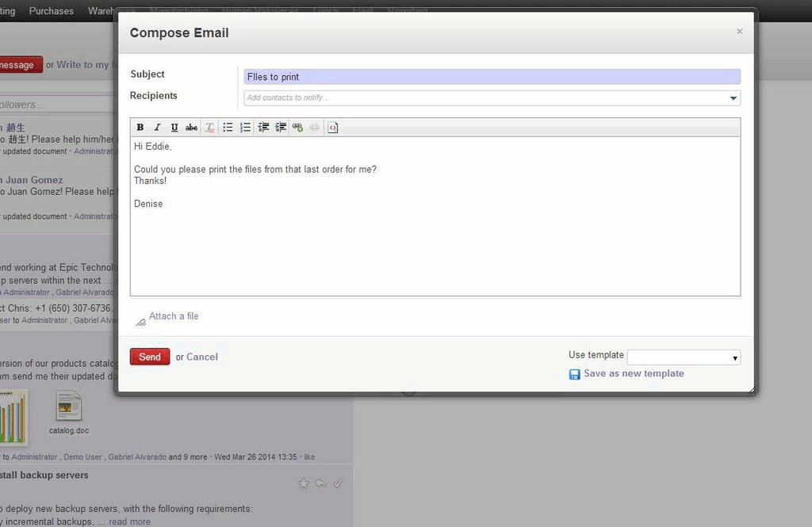This screenshot has width=812, height=527.
Task: Apply strikethrough text style
Action: (x=191, y=128)
